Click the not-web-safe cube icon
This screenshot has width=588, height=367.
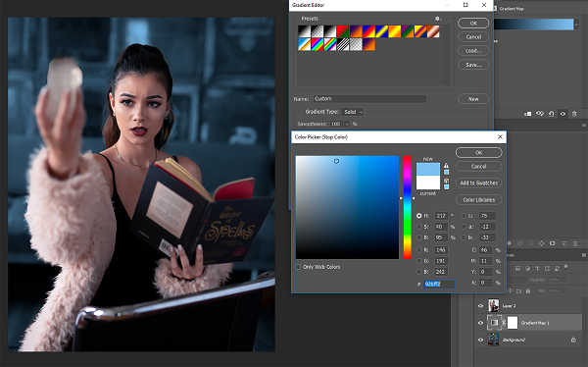click(446, 181)
